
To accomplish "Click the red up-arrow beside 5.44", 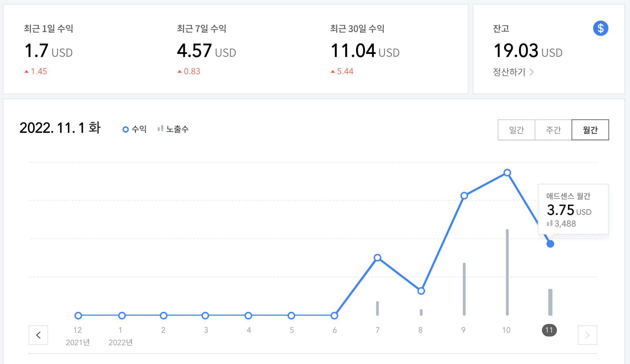I will (x=333, y=71).
